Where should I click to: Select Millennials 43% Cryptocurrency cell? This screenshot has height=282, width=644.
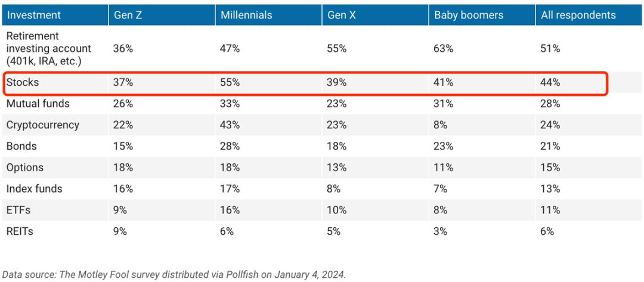coord(230,125)
